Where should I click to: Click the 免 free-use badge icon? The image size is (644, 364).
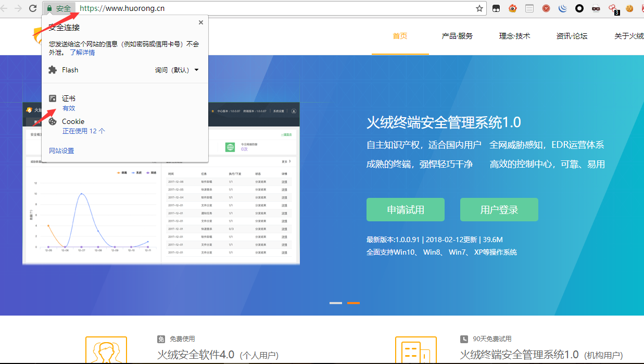pyautogui.click(x=161, y=339)
